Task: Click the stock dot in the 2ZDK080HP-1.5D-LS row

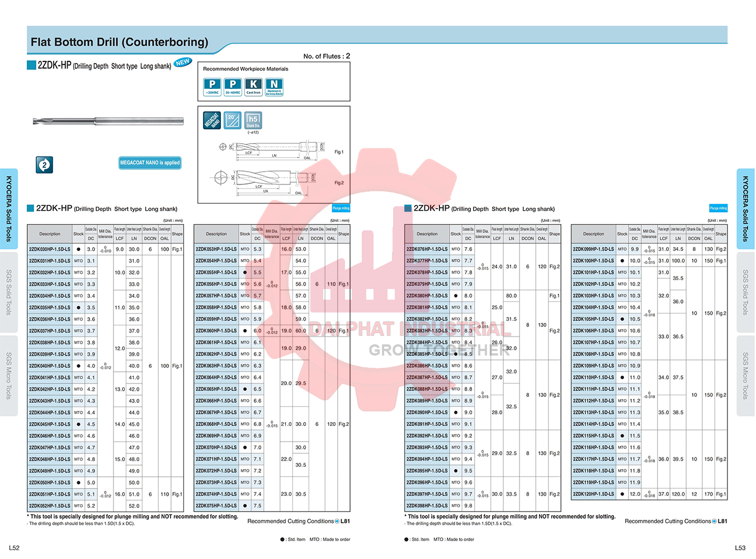Action: click(456, 296)
